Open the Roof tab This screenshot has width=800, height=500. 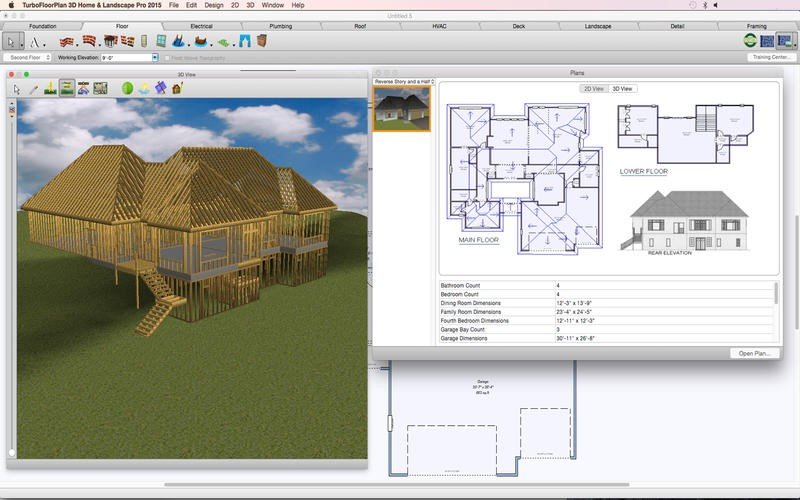(x=360, y=26)
